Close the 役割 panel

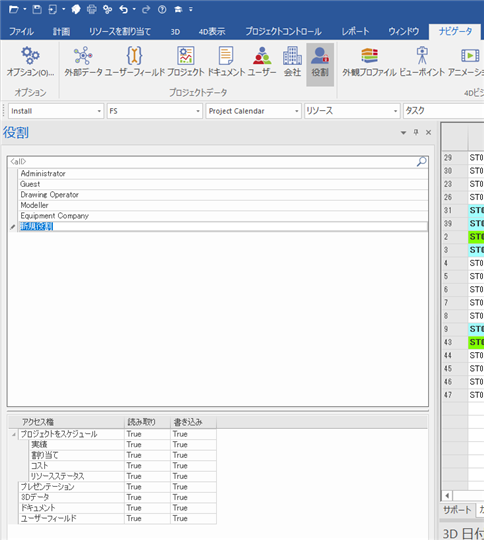[429, 132]
